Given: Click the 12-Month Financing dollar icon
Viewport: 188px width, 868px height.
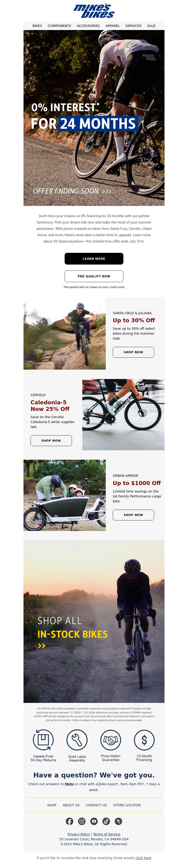Looking at the screenshot, I should coord(144,740).
